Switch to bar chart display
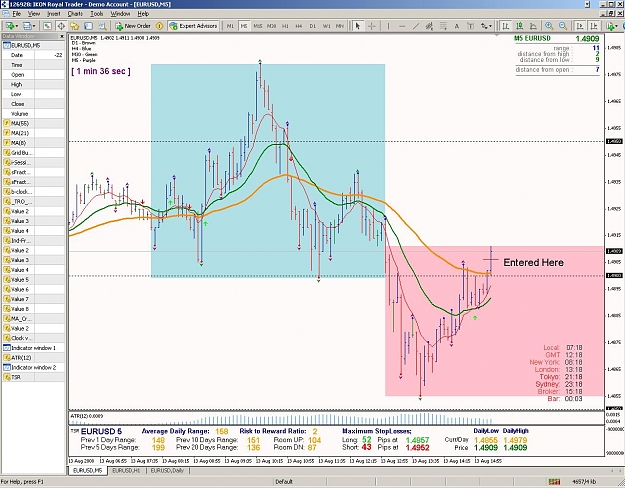The image size is (625, 488). click(x=506, y=26)
